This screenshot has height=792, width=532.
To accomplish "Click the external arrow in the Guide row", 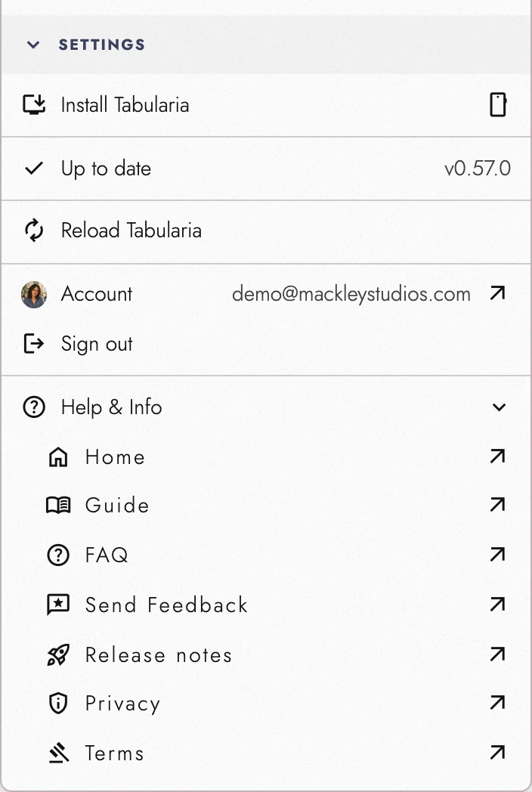I will [x=498, y=504].
